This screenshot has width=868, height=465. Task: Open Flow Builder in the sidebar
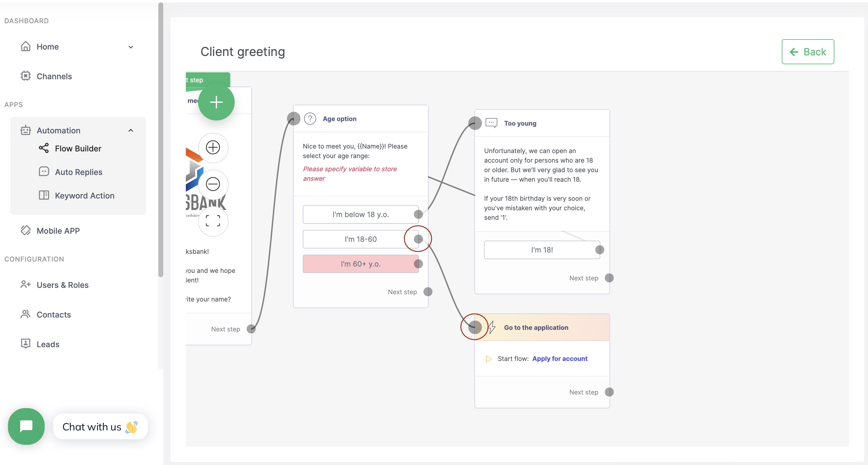[78, 148]
